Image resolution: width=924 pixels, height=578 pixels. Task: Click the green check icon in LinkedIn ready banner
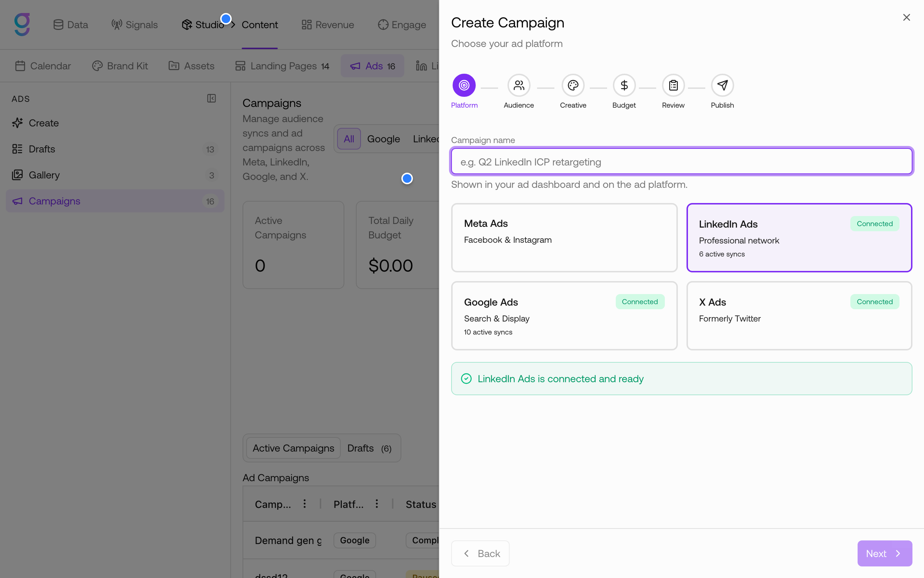tap(466, 379)
